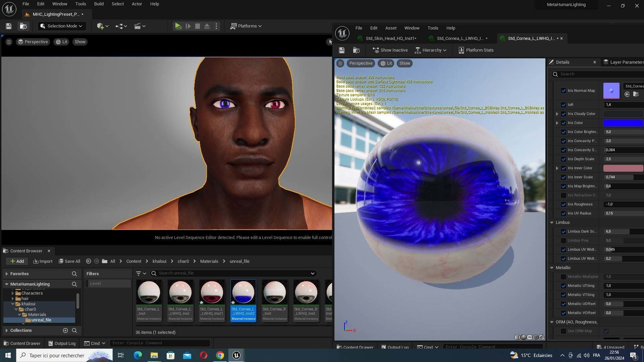Collapse the Limbus section
The image size is (644, 362).
[x=552, y=223]
